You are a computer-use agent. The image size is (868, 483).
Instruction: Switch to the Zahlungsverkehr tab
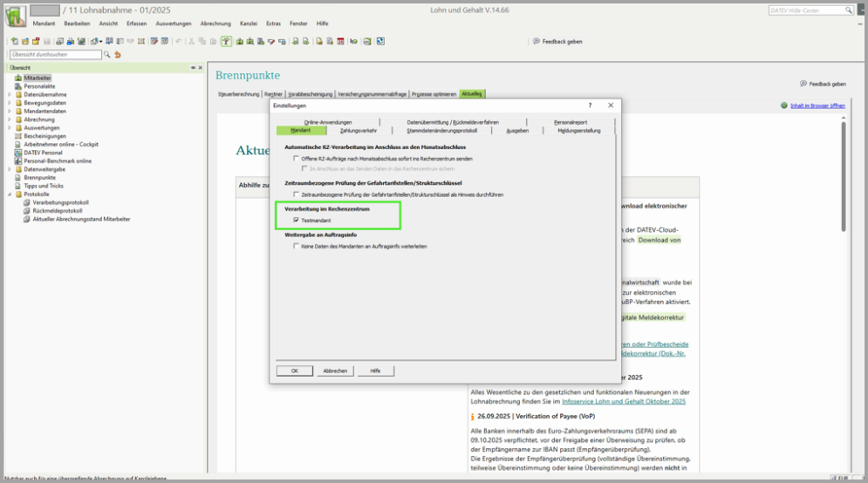pos(358,131)
